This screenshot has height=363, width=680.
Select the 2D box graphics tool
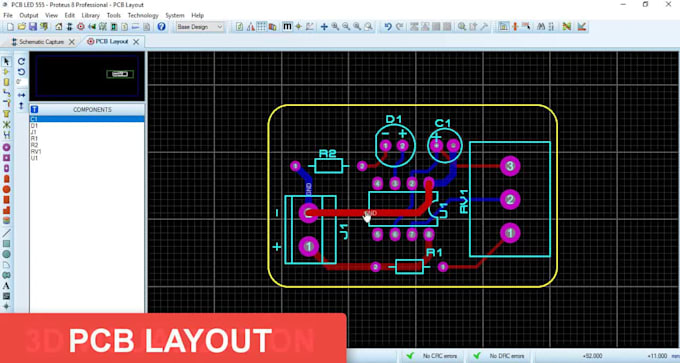click(7, 244)
